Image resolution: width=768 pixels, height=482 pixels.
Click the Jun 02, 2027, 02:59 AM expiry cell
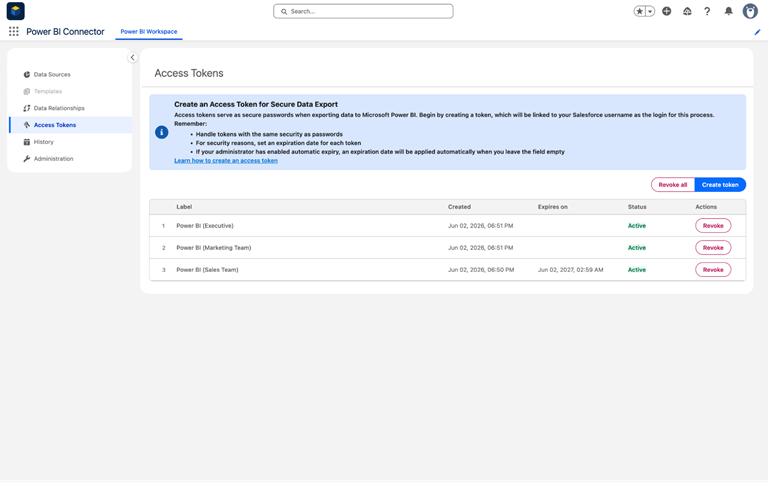coord(571,270)
